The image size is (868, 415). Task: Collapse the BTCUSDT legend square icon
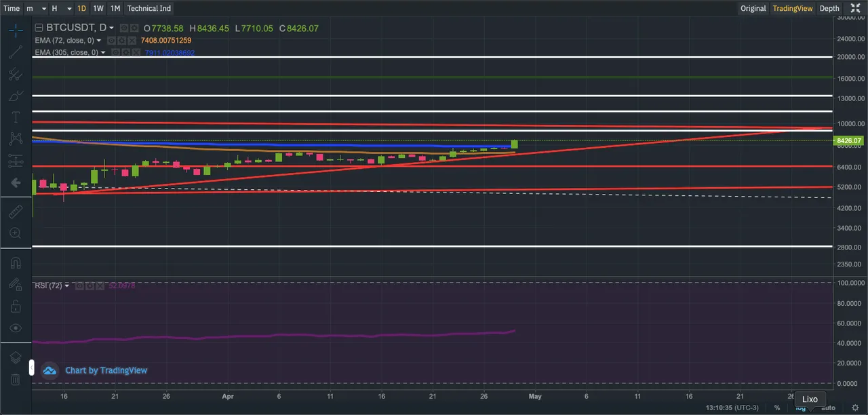[x=39, y=28]
